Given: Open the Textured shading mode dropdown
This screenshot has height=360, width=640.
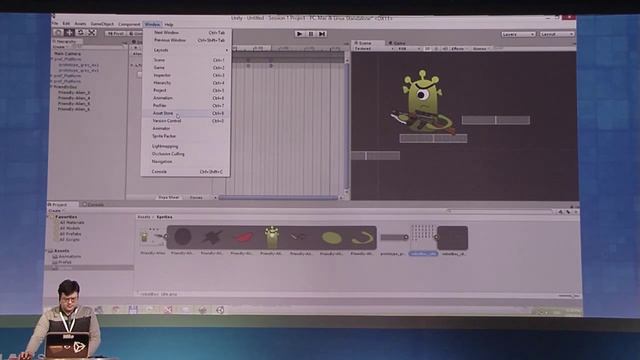Looking at the screenshot, I should click(x=373, y=49).
